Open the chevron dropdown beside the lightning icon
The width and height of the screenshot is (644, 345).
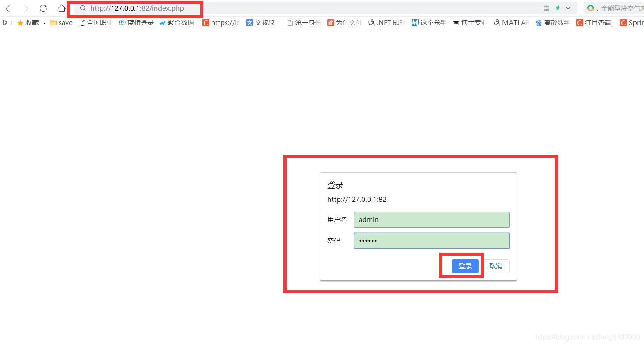tap(568, 8)
